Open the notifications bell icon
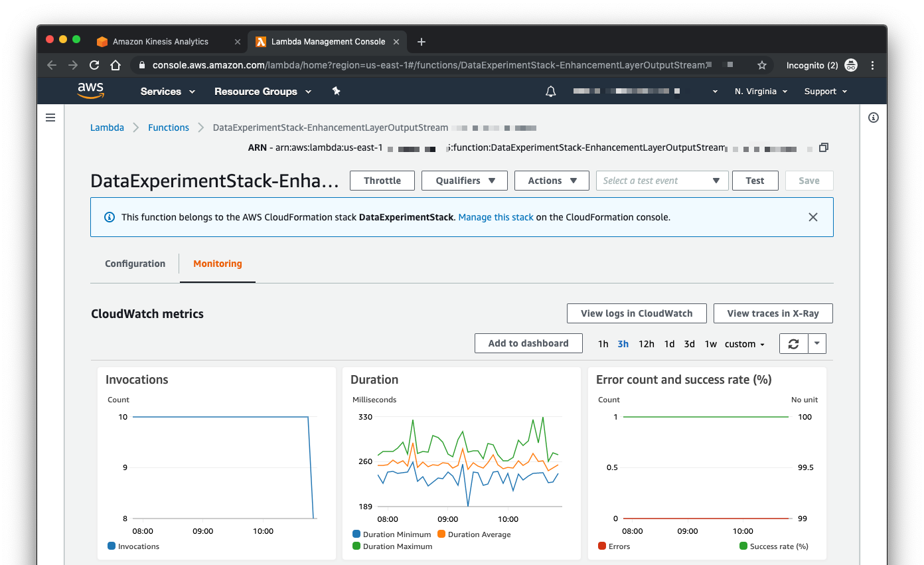924x565 pixels. [550, 92]
